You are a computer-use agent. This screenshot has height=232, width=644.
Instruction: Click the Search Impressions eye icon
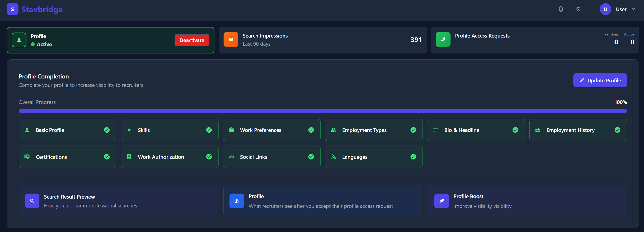point(231,39)
